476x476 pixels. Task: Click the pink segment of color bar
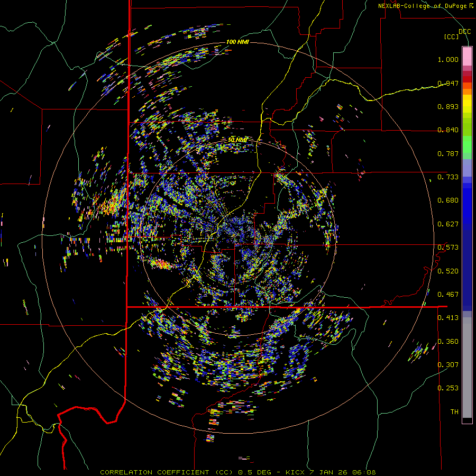pos(467,57)
